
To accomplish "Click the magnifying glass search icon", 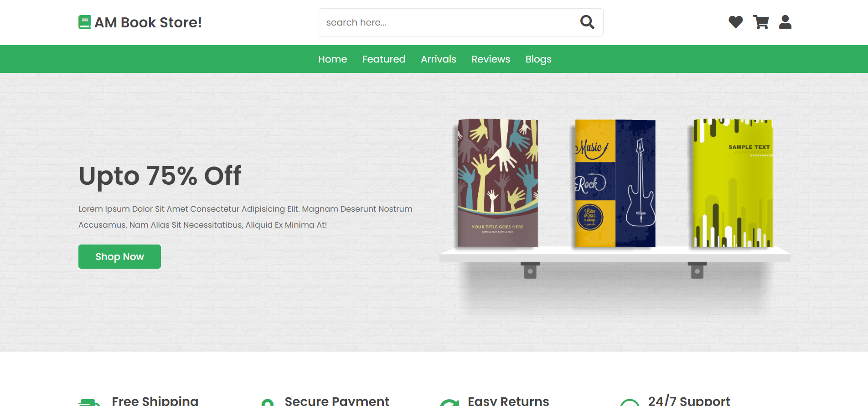I will [587, 22].
